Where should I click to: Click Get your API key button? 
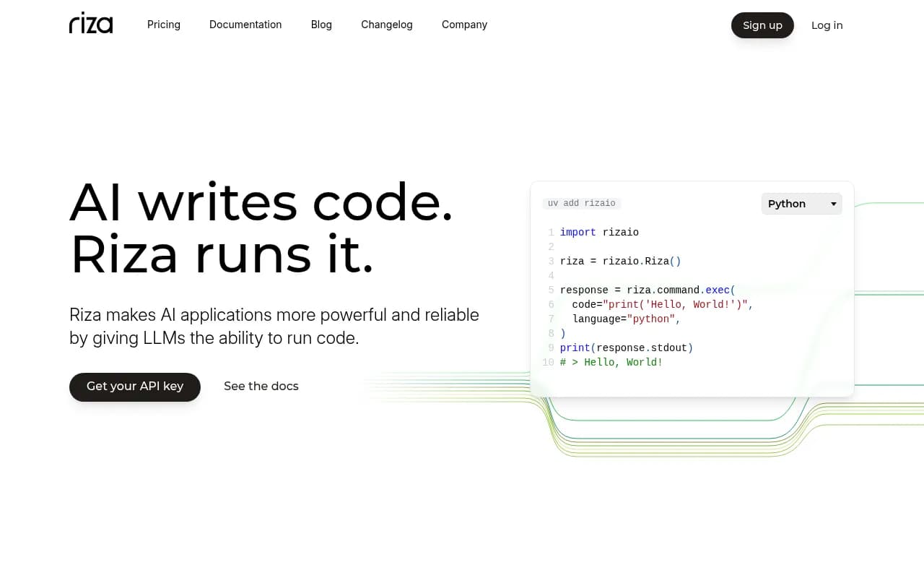click(135, 387)
